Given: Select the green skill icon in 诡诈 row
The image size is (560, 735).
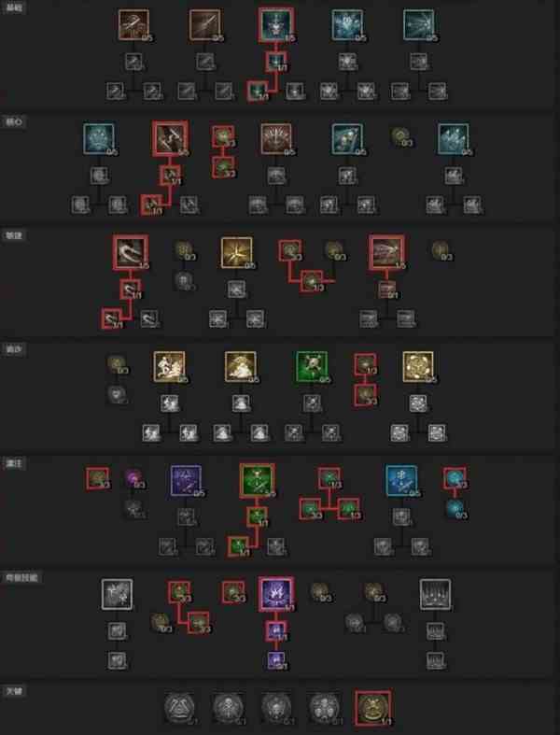Looking at the screenshot, I should tap(312, 367).
